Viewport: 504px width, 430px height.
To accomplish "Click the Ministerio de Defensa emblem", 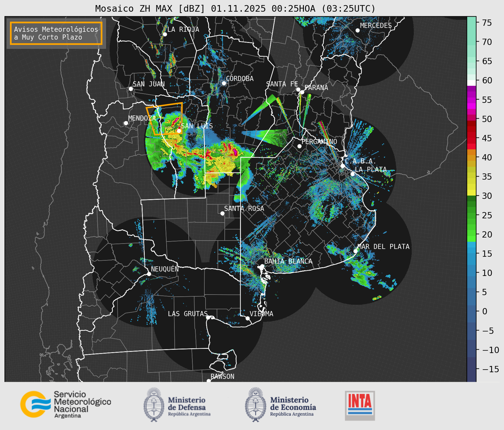I will click(x=154, y=405).
